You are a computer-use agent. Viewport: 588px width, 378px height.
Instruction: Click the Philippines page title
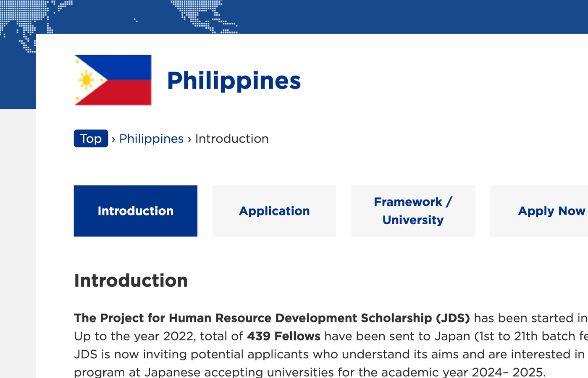pos(234,81)
